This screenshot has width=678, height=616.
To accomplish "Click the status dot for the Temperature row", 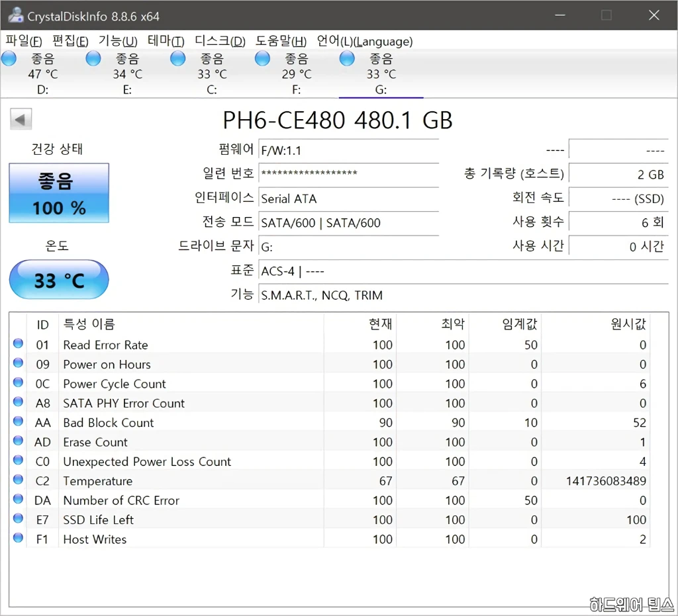I will [x=18, y=480].
